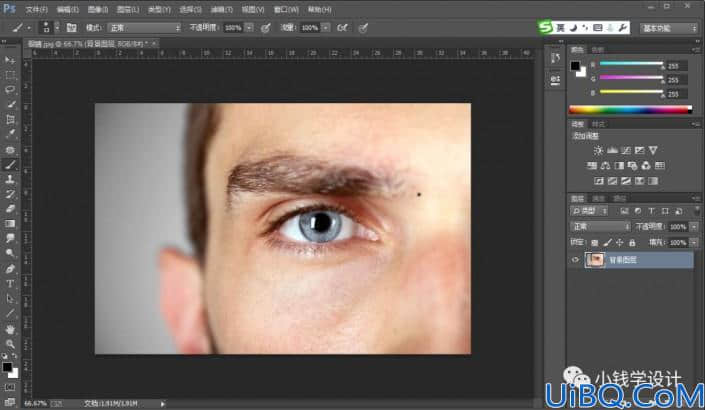
Task: Open brush preset picker arrow
Action: (57, 28)
